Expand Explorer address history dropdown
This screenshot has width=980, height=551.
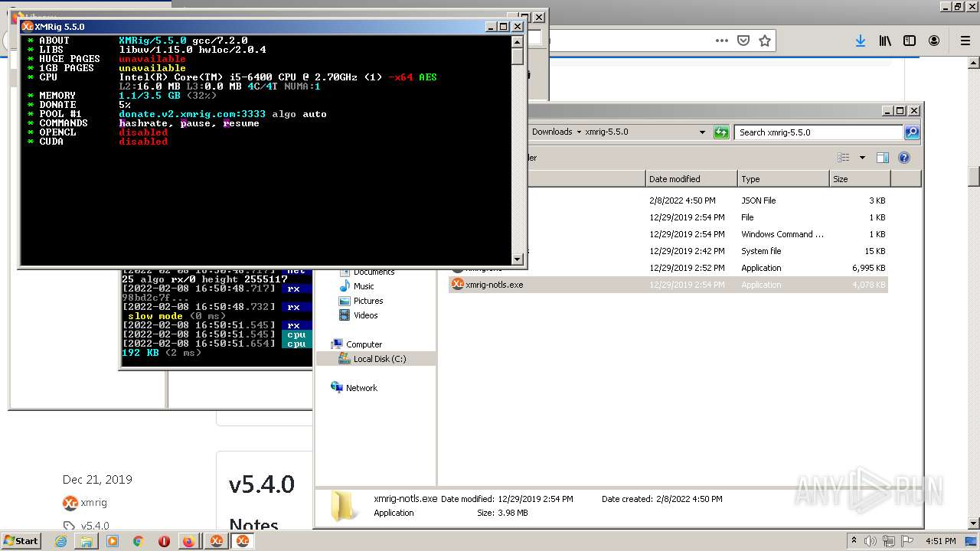click(702, 132)
